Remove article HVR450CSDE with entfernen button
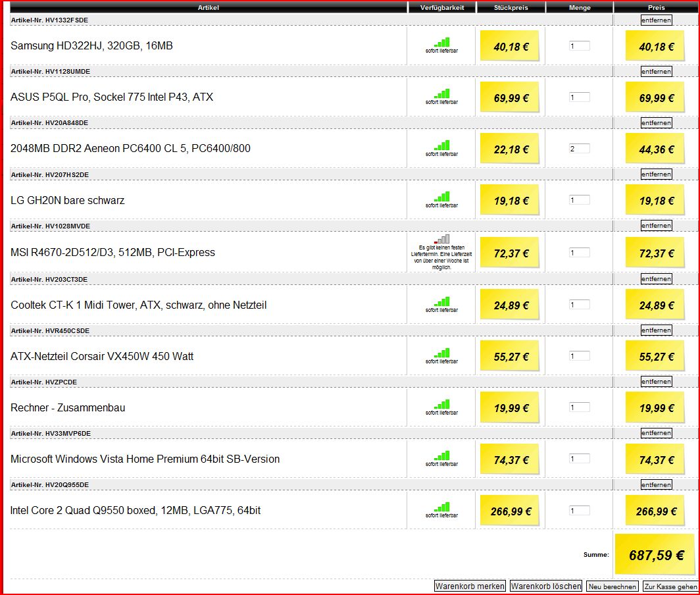This screenshot has width=700, height=595. (657, 330)
